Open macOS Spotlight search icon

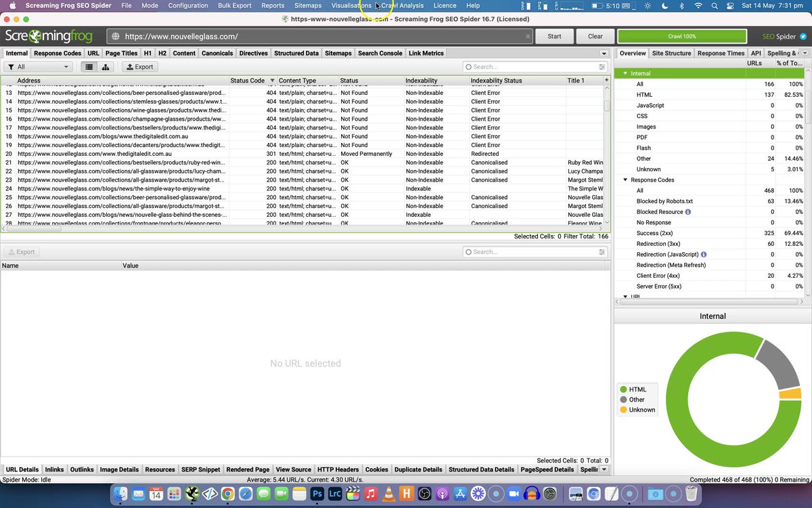point(715,5)
